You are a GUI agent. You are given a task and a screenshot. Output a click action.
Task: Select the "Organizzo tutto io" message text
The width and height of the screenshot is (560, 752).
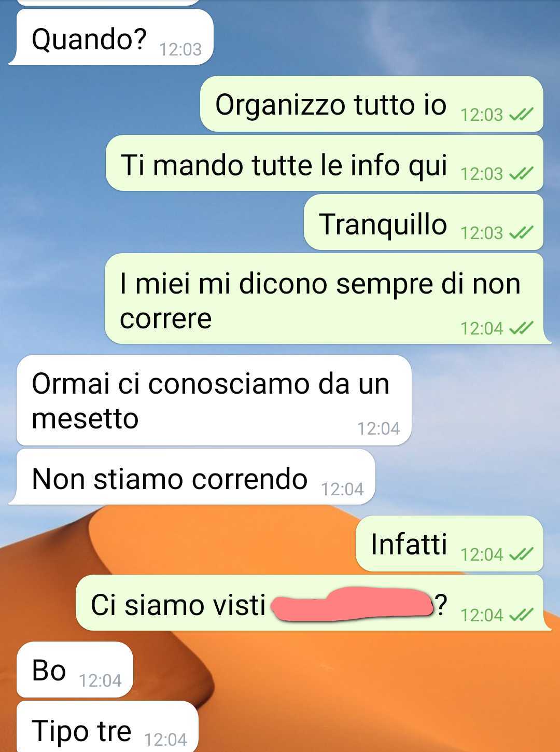pyautogui.click(x=331, y=104)
